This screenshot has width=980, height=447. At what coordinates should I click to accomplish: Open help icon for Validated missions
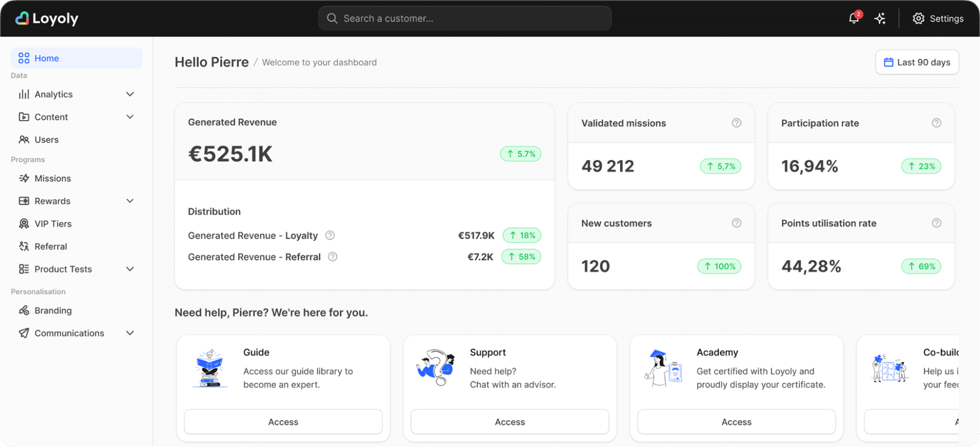(736, 123)
